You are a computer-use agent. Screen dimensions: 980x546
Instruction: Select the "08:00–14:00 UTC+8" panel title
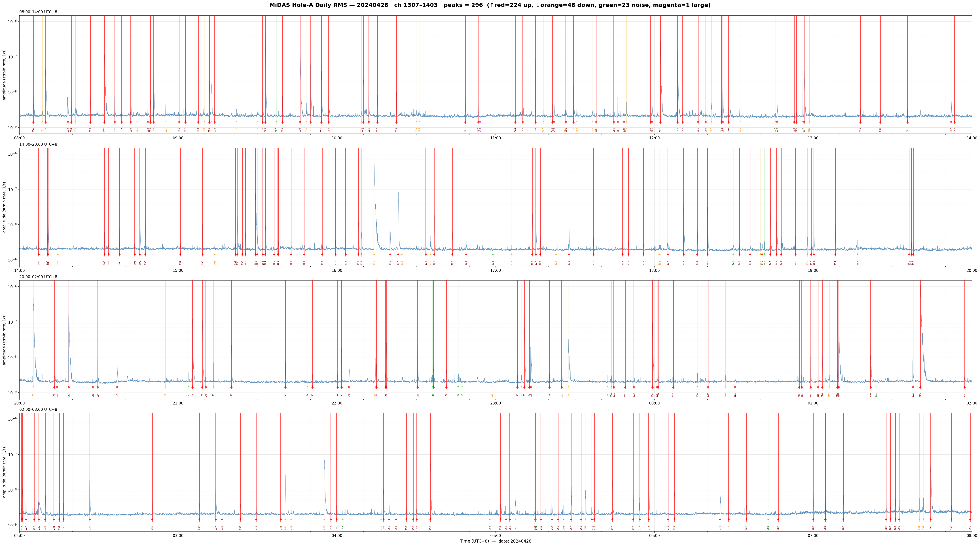38,12
